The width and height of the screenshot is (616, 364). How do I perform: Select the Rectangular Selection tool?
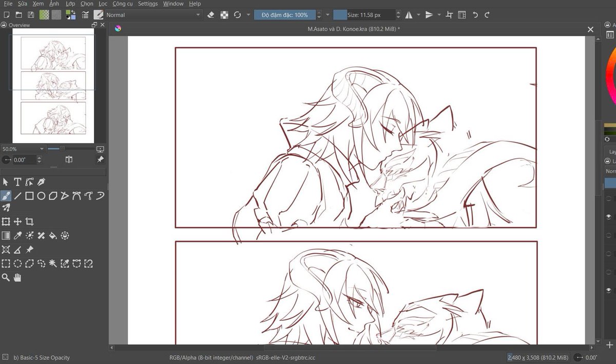pyautogui.click(x=6, y=264)
